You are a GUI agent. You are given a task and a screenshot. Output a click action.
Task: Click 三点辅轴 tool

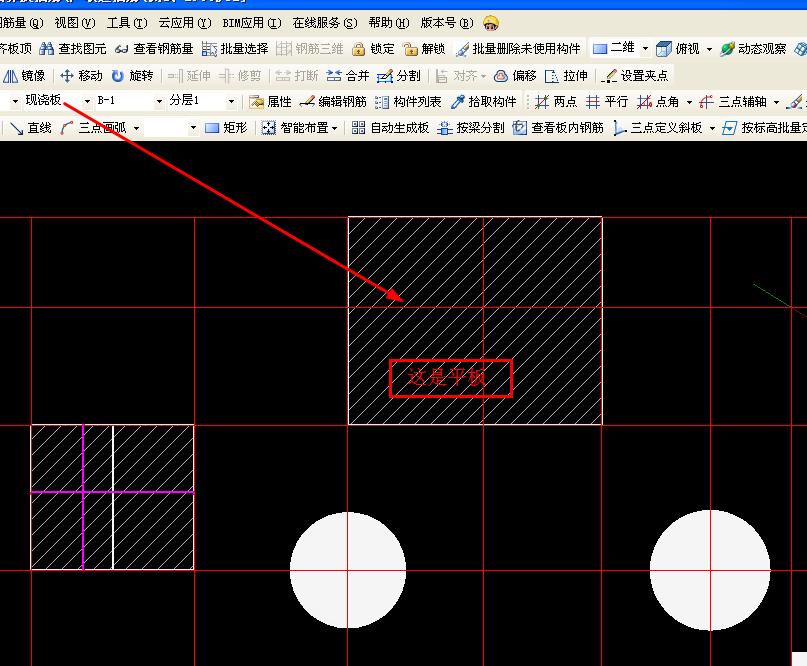tap(733, 102)
